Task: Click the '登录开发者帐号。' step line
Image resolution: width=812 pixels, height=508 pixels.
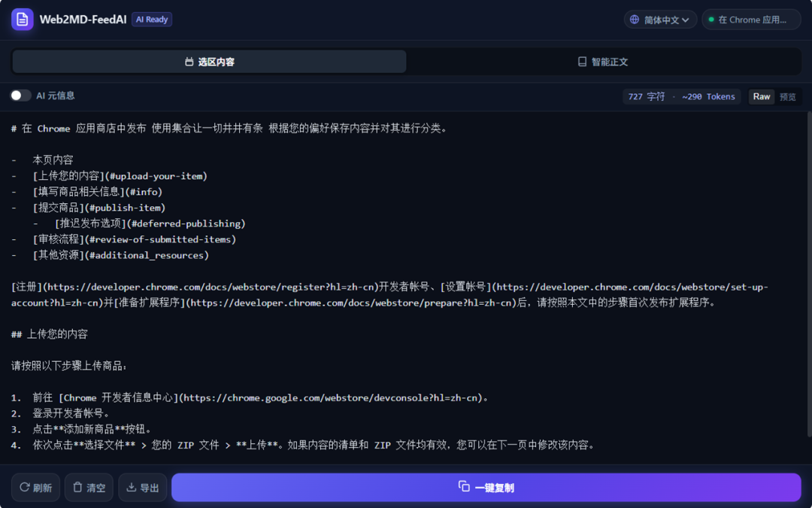Action: coord(61,414)
